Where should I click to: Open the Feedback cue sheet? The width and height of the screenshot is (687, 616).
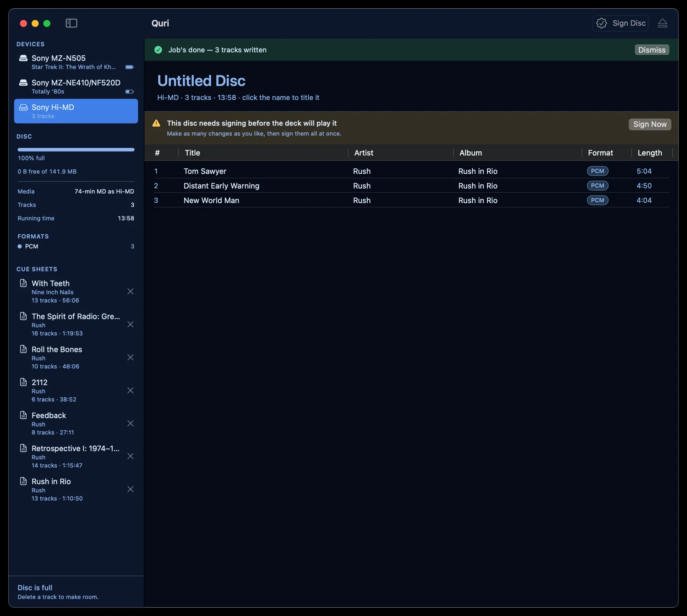[76, 423]
